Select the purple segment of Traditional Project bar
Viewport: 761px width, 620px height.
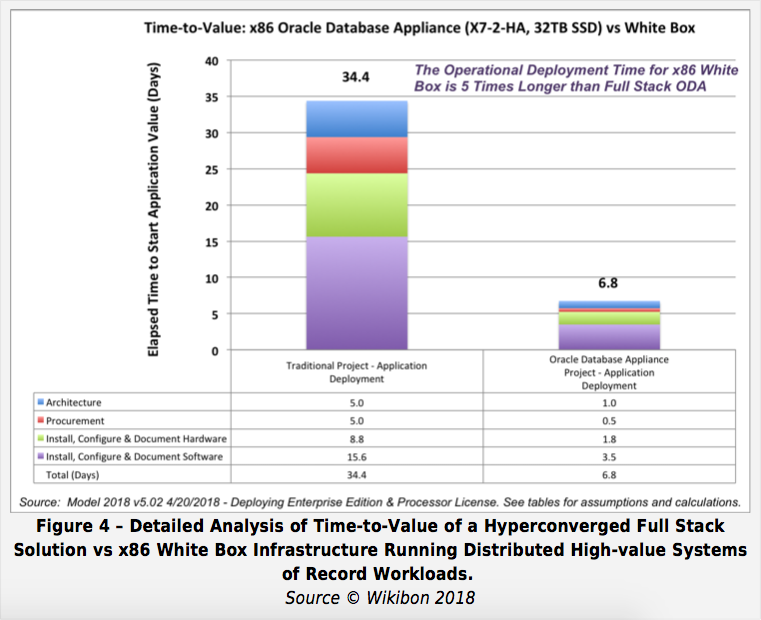click(x=357, y=293)
